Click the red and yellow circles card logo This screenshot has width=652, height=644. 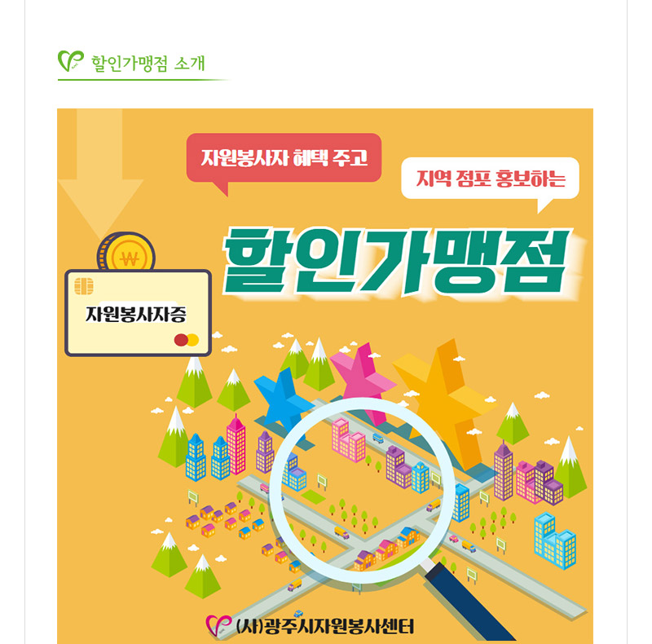pyautogui.click(x=187, y=340)
